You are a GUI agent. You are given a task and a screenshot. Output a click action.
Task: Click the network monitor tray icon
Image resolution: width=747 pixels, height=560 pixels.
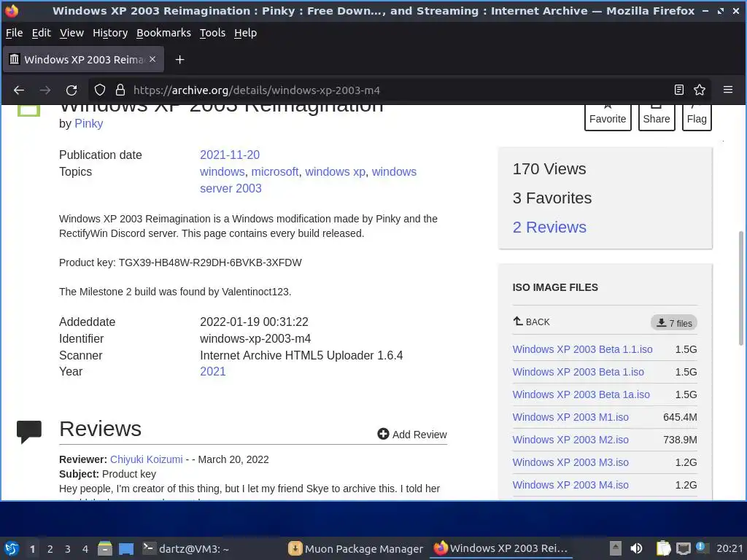[683, 548]
